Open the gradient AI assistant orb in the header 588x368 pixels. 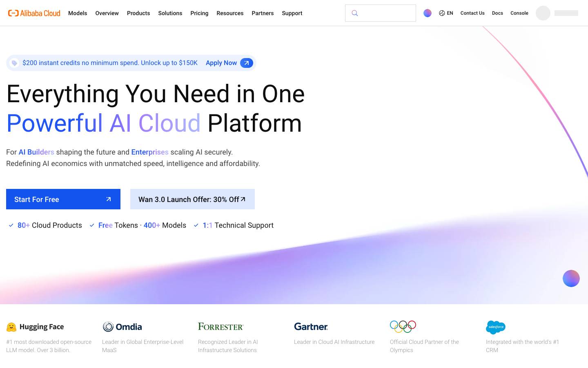click(x=428, y=13)
